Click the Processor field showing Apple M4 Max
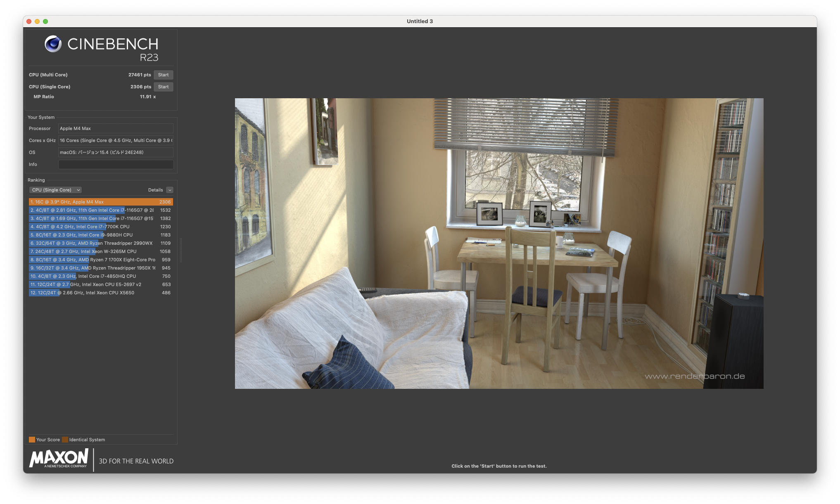 click(116, 128)
